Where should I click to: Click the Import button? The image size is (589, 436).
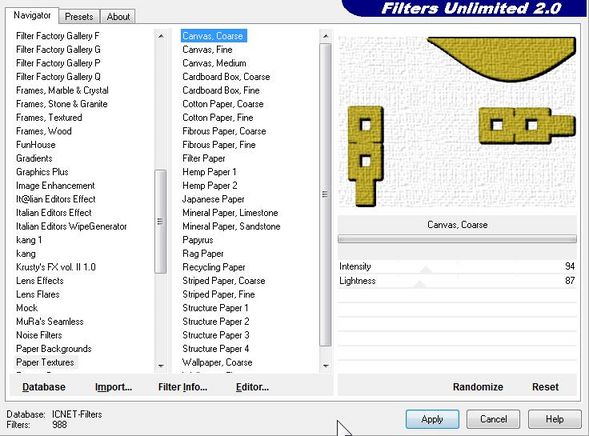(x=113, y=387)
